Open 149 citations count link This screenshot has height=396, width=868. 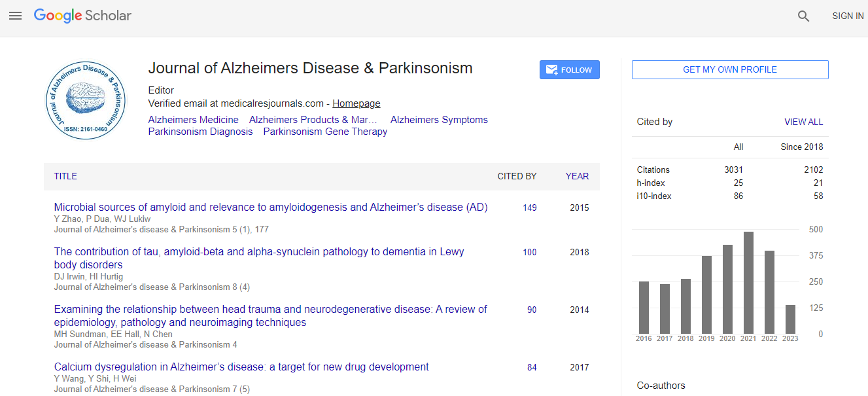point(530,208)
